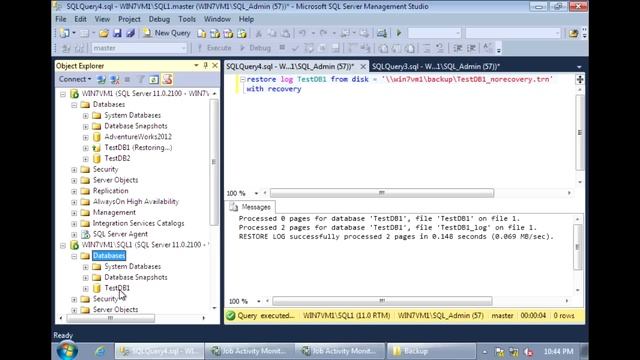Open Internet Explorer from the taskbar
Image resolution: width=640 pixels, height=360 pixels.
pos(99,351)
